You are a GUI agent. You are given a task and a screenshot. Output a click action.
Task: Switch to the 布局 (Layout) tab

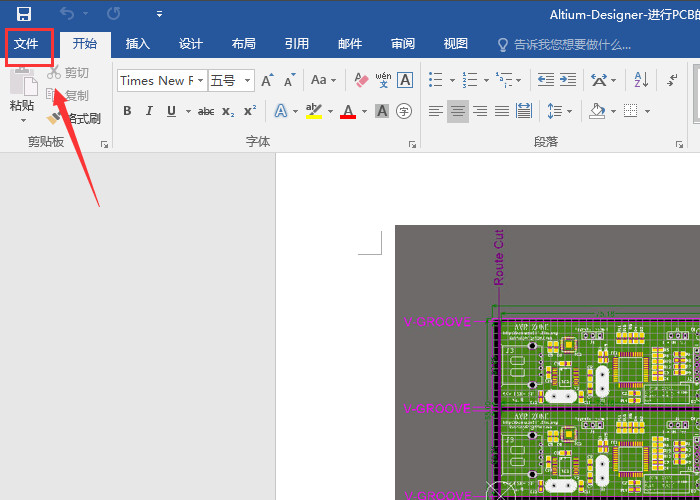click(x=244, y=44)
